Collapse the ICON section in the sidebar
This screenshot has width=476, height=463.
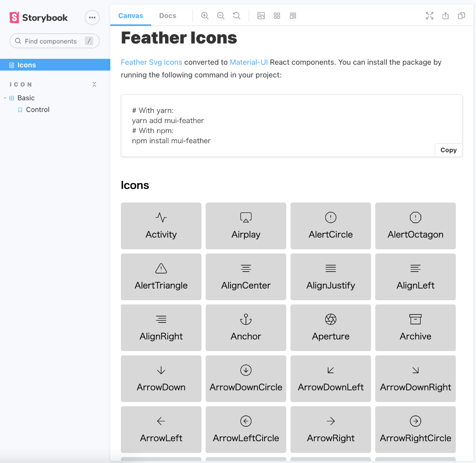(x=94, y=84)
